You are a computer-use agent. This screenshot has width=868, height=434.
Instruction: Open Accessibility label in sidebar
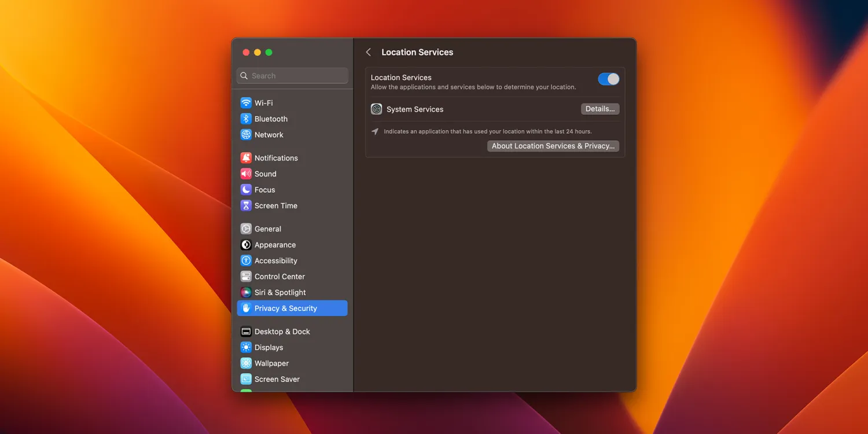(276, 260)
